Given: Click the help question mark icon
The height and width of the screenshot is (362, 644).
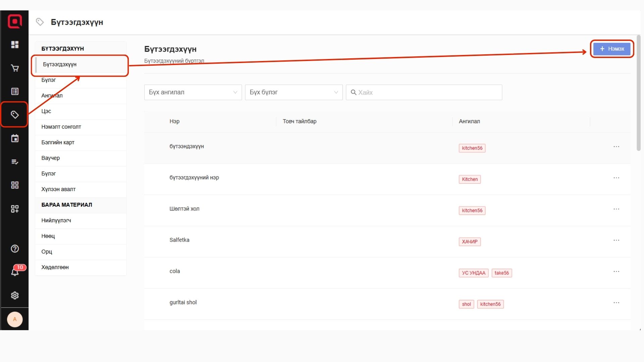Looking at the screenshot, I should (15, 249).
